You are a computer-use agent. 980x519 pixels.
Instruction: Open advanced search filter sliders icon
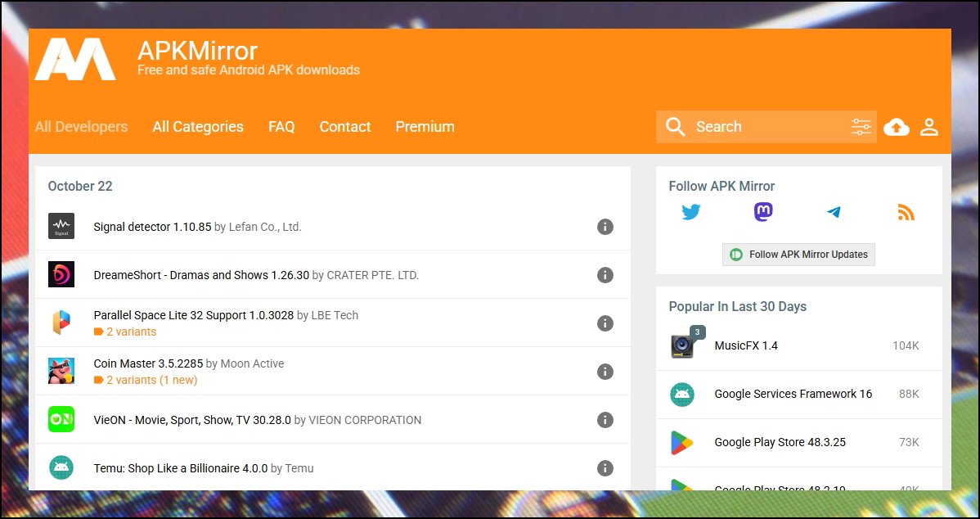click(861, 126)
